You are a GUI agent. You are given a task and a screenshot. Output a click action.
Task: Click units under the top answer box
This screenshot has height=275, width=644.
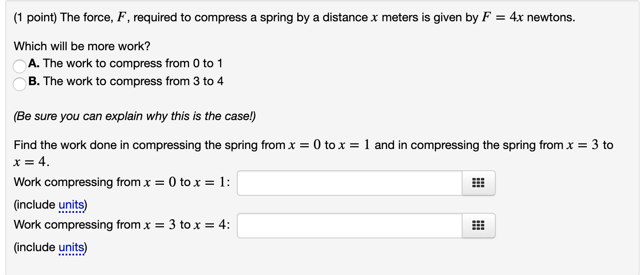click(x=71, y=205)
